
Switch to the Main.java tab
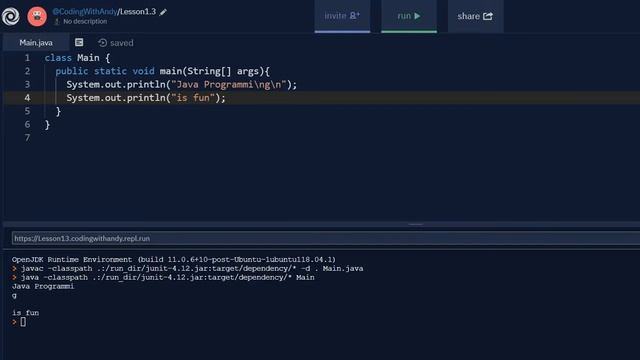click(36, 42)
